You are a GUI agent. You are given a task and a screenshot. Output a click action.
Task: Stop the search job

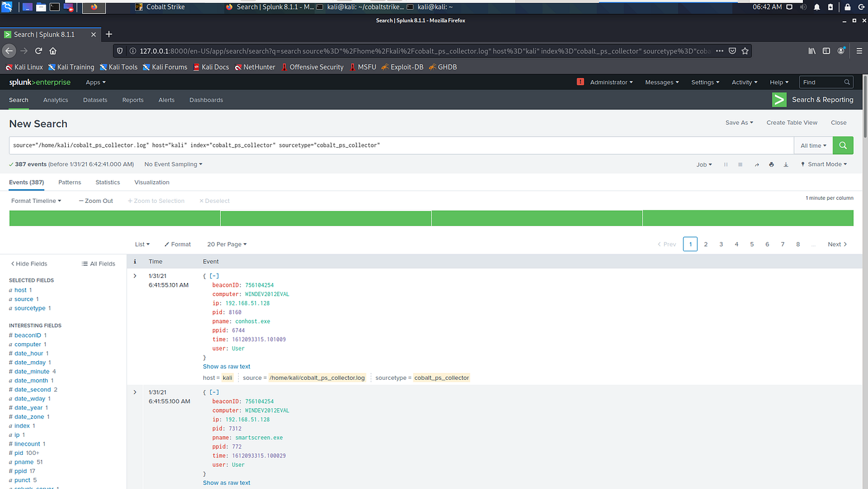pyautogui.click(x=740, y=164)
